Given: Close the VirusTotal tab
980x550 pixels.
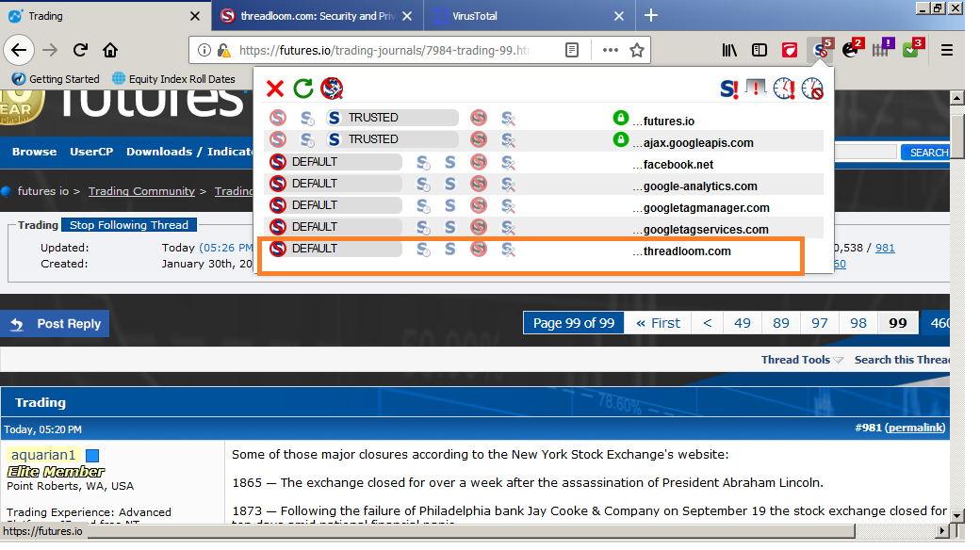Looking at the screenshot, I should (619, 16).
